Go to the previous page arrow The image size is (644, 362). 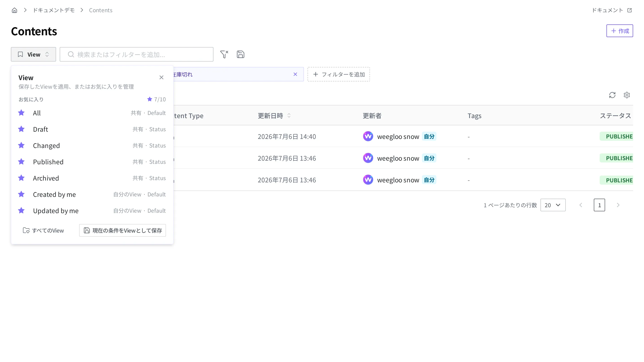tap(581, 205)
